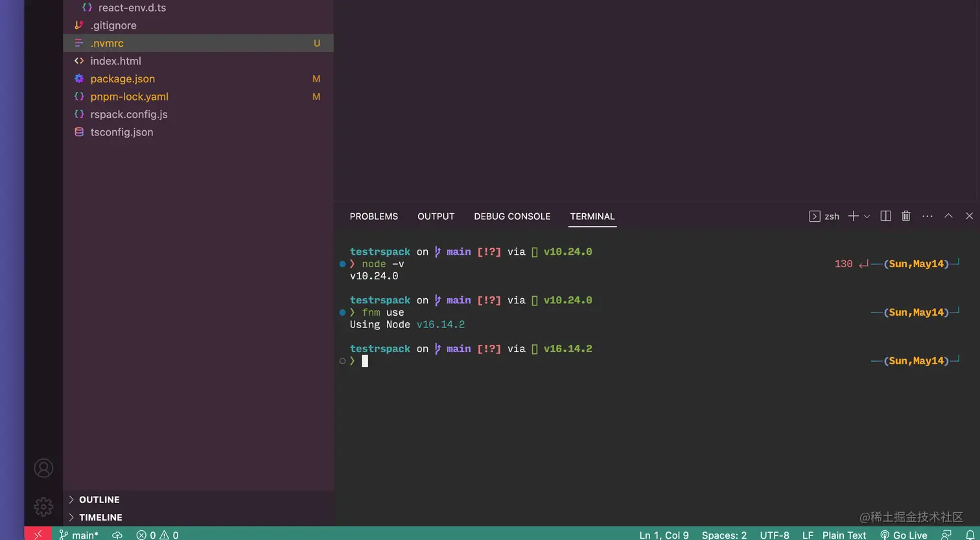Change end of line sequence LF
The height and width of the screenshot is (540, 980).
point(808,535)
